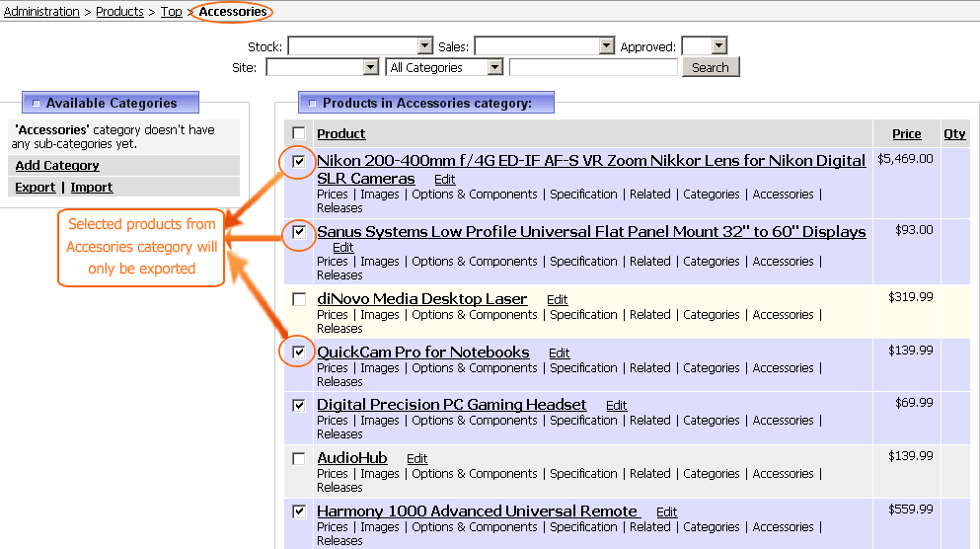Open the Approved filter dropdown
The height and width of the screenshot is (549, 980).
(x=705, y=45)
